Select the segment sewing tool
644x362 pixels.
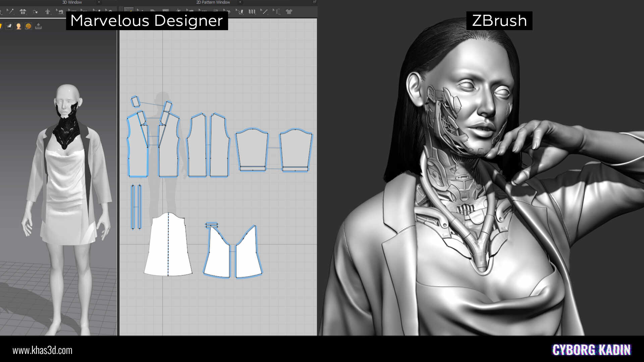click(264, 12)
